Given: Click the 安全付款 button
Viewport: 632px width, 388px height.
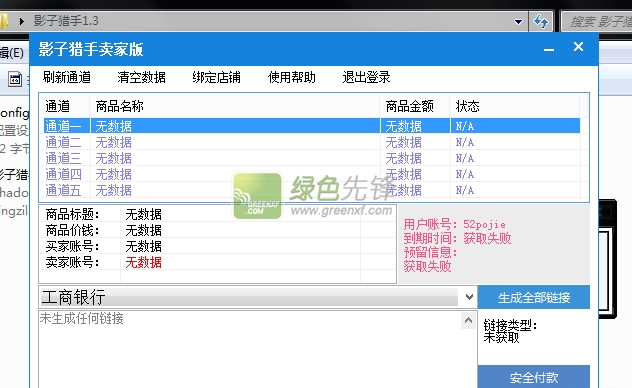Looking at the screenshot, I should [x=534, y=377].
